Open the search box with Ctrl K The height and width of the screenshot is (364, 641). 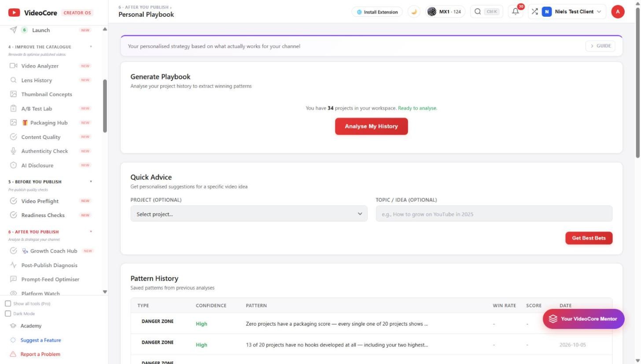(486, 12)
